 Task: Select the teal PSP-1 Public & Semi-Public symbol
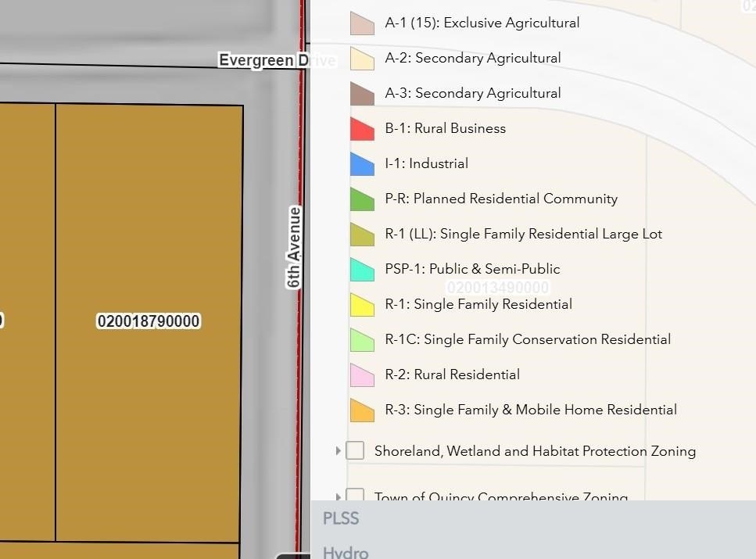(362, 270)
